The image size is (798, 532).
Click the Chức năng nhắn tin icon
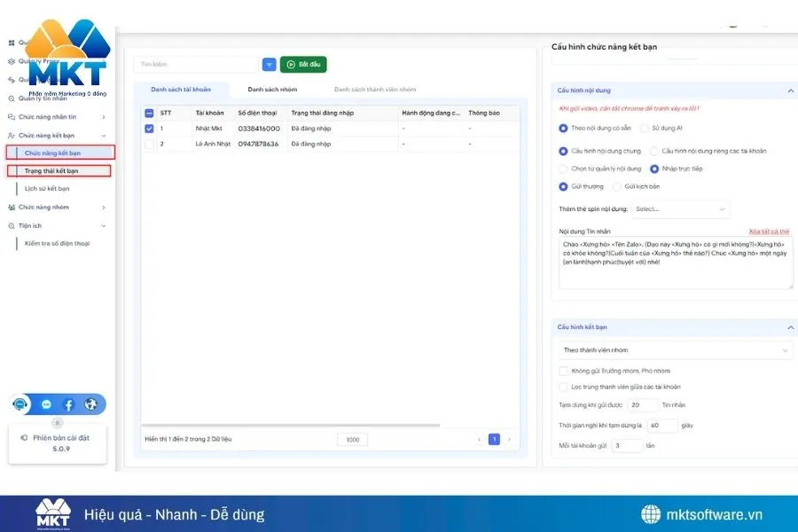(x=11, y=117)
